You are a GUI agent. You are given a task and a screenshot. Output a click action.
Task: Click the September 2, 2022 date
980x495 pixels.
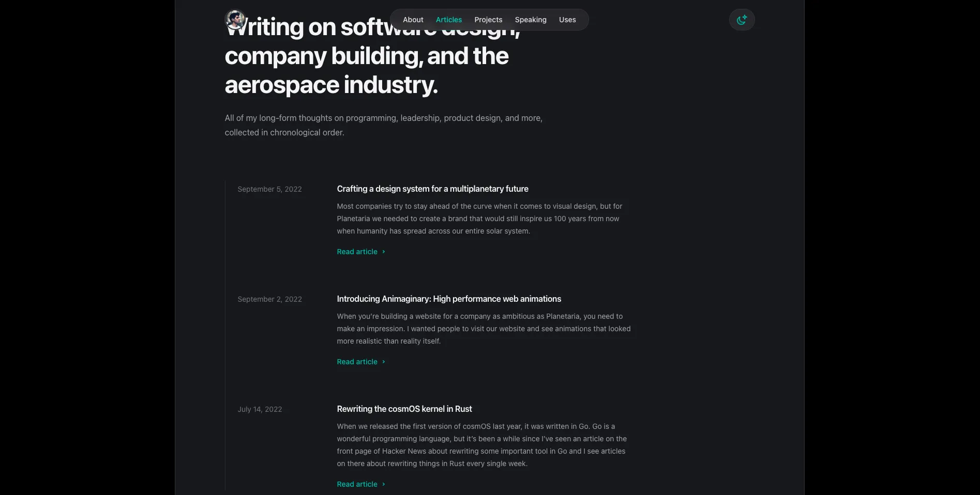tap(269, 299)
